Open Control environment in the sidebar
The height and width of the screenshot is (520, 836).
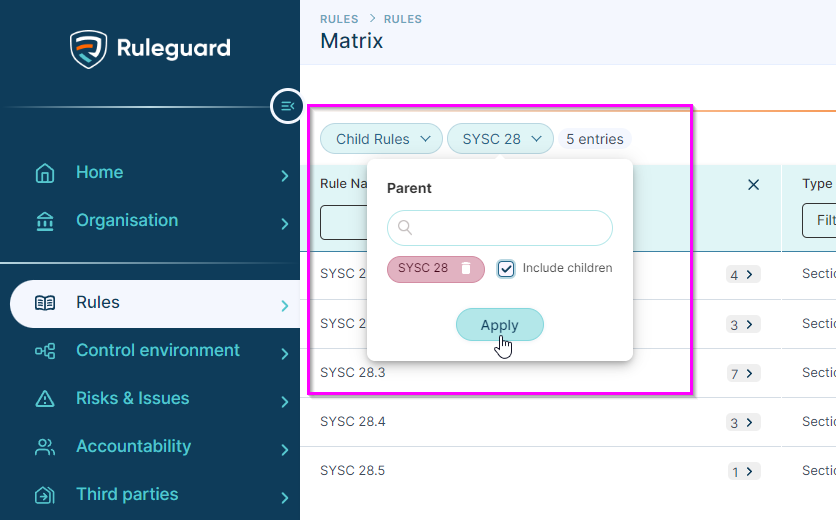click(158, 350)
